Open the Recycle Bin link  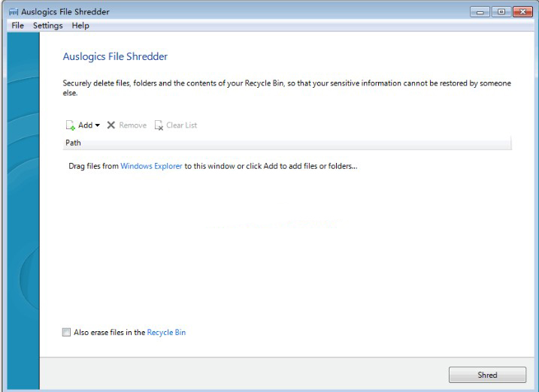(166, 332)
